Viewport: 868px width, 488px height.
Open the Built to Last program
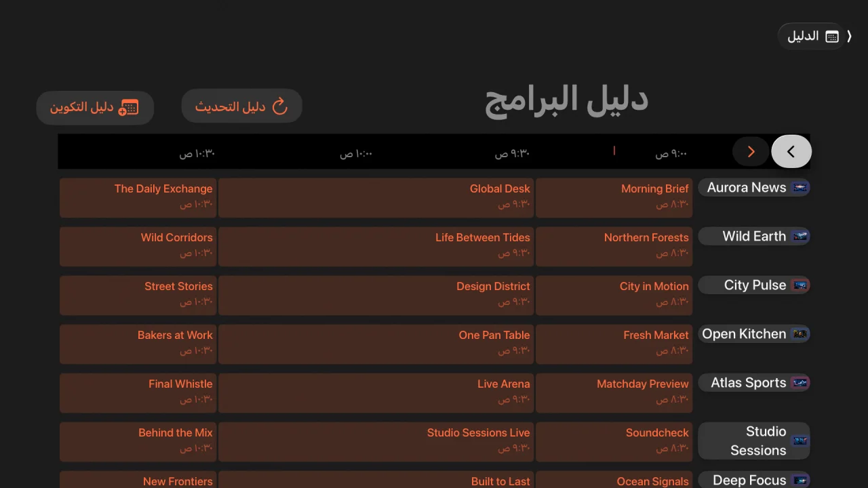pos(376,480)
